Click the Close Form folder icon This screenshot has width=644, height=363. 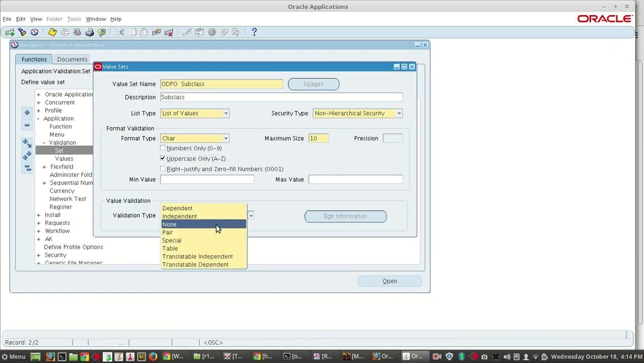point(102,32)
